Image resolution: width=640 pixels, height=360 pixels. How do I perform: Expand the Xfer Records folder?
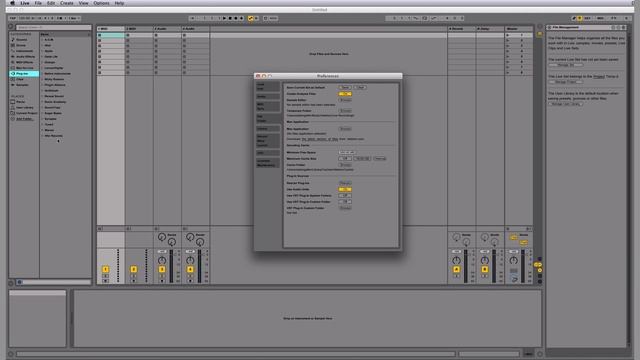point(42,136)
